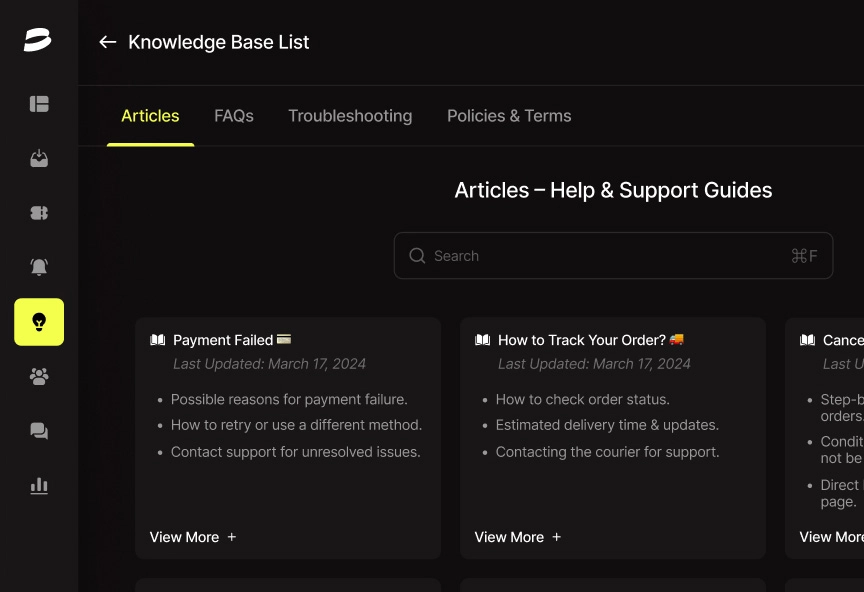
Task: Open the team members icon
Action: click(39, 377)
